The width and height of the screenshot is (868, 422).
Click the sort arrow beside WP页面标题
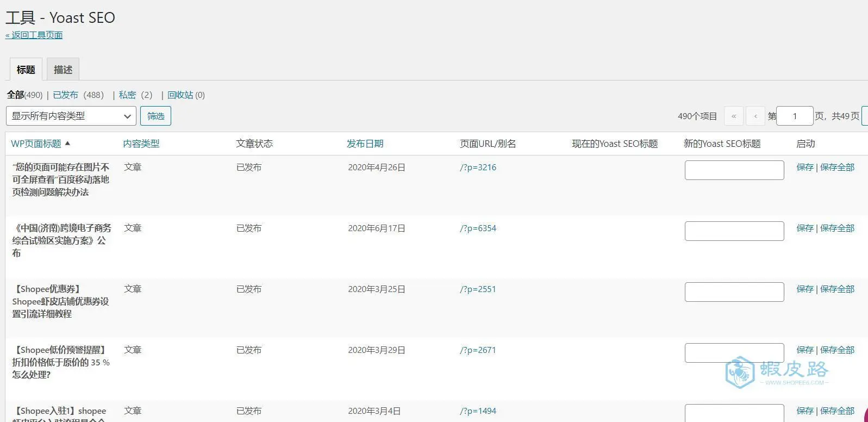tap(67, 143)
